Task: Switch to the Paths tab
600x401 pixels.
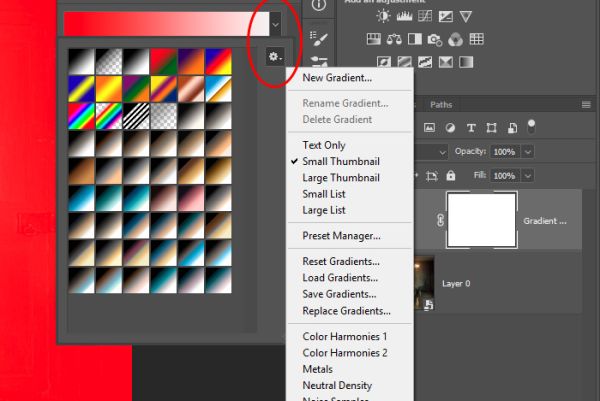Action: (x=441, y=105)
